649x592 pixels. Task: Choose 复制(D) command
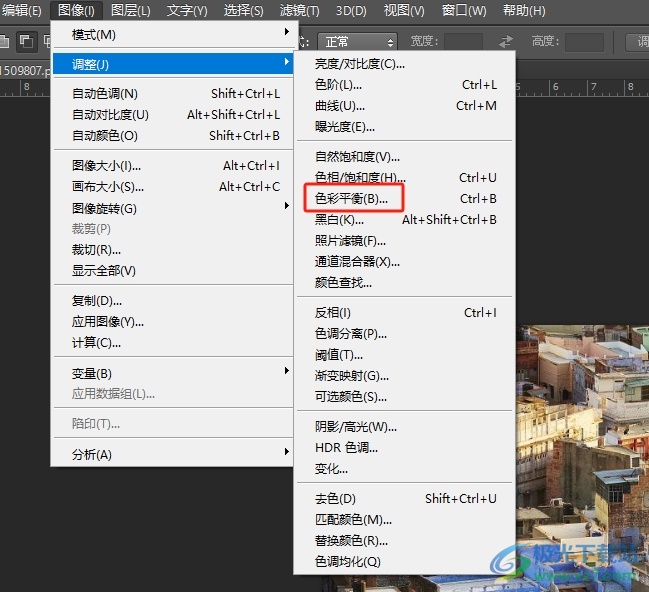173,301
